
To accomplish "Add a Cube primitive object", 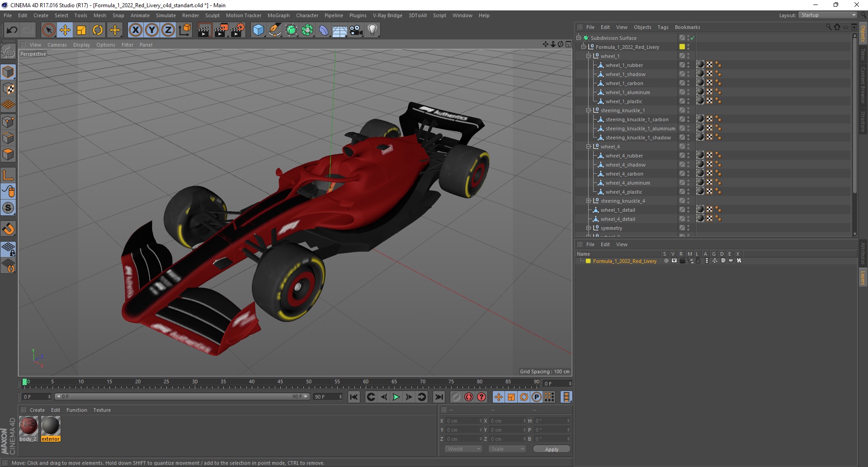I will [258, 30].
